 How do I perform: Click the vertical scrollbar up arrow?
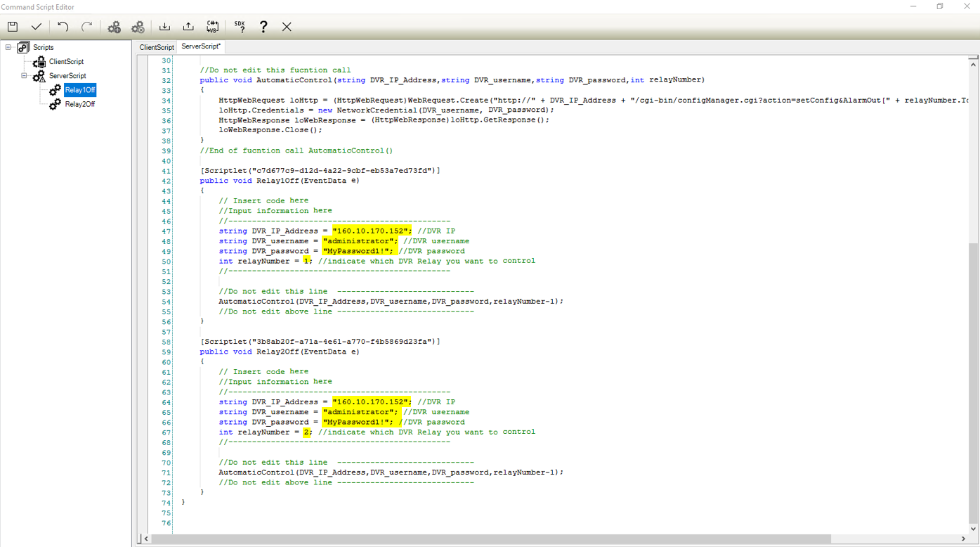pyautogui.click(x=973, y=64)
